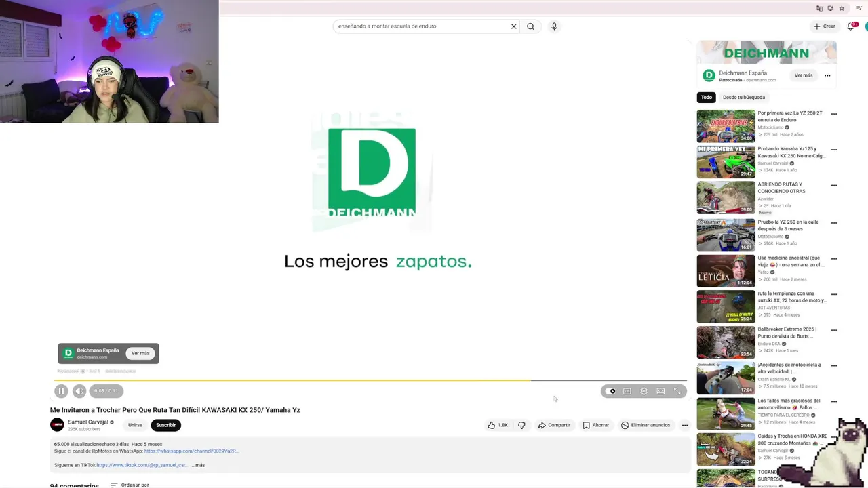868x488 pixels.
Task: Share the video via Compartir
Action: click(554, 425)
